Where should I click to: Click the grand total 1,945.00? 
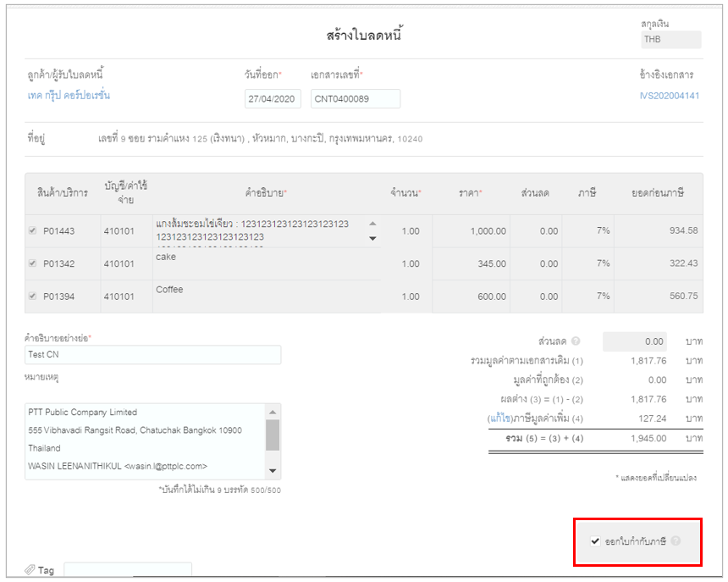pyautogui.click(x=648, y=438)
